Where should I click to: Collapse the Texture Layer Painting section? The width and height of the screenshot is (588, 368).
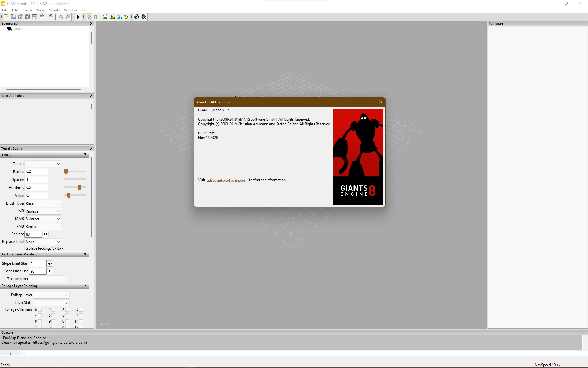coord(85,254)
